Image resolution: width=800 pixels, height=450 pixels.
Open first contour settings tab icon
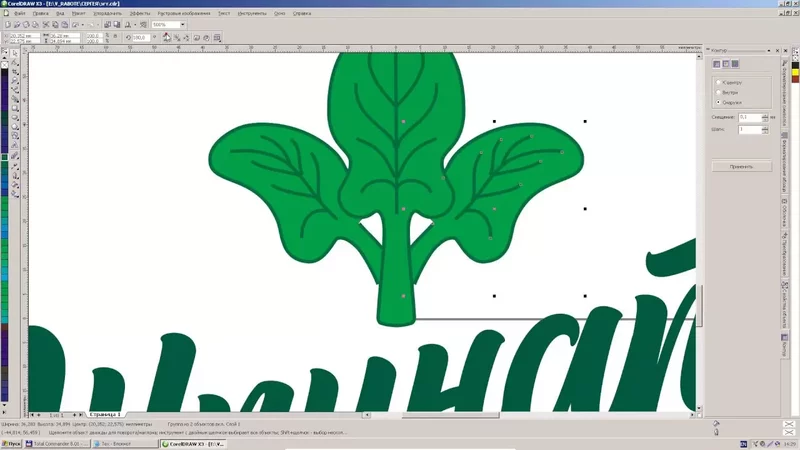(717, 64)
